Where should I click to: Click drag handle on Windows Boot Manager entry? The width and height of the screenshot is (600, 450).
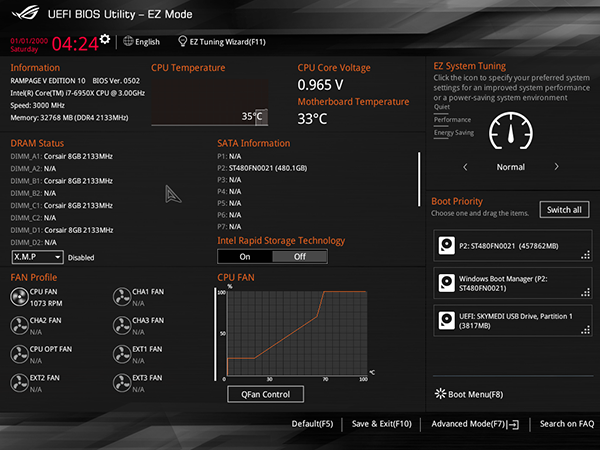(x=585, y=293)
